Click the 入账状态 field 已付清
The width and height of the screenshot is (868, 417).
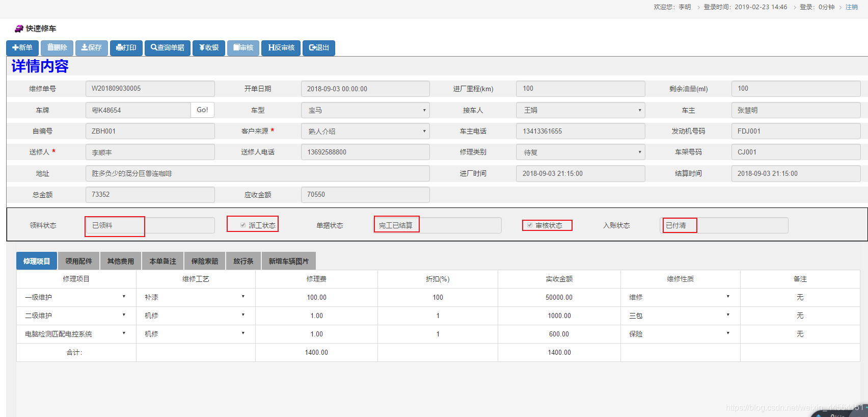click(x=724, y=225)
